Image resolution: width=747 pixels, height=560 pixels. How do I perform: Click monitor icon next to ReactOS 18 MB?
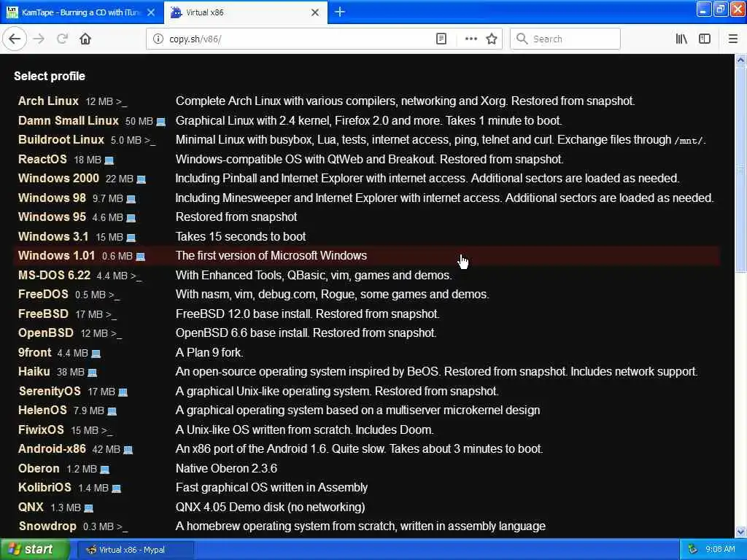click(x=109, y=160)
